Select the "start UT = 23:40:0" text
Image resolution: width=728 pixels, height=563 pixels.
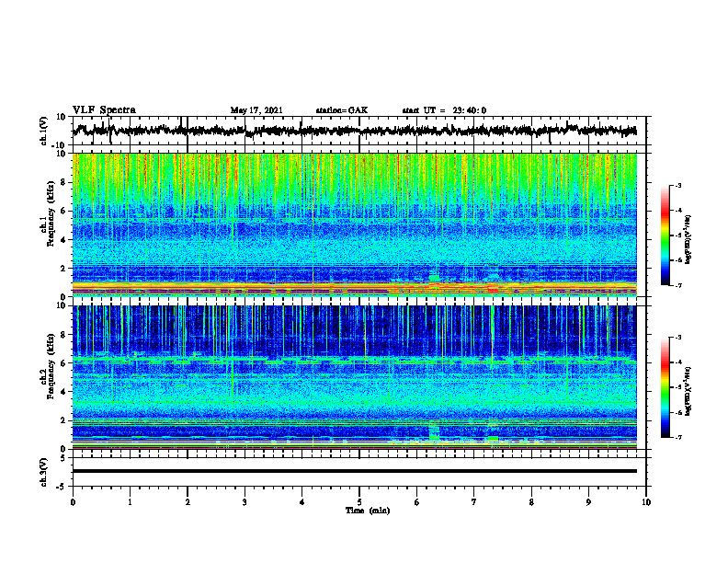click(x=444, y=110)
